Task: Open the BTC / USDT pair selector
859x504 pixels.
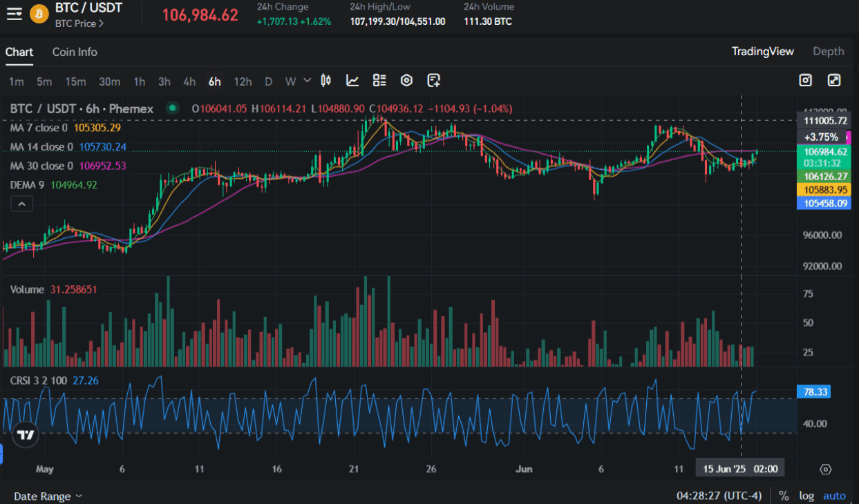Action: (88, 8)
